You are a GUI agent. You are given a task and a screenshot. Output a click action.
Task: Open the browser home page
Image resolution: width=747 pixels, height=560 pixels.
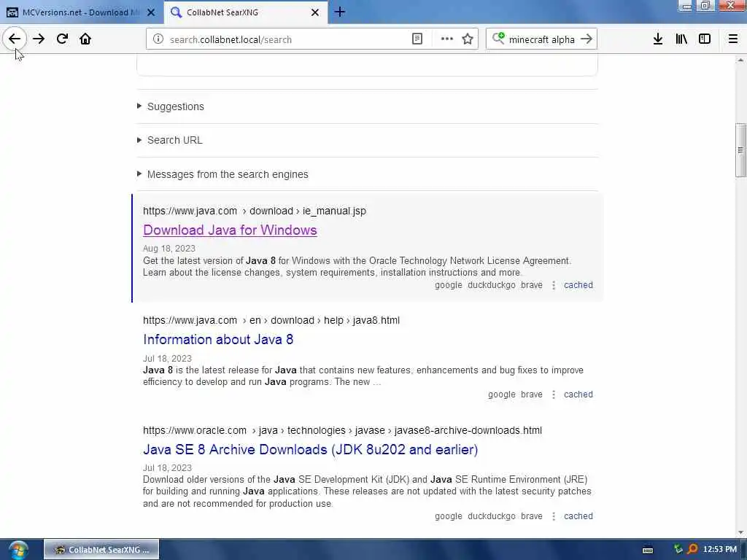(85, 39)
